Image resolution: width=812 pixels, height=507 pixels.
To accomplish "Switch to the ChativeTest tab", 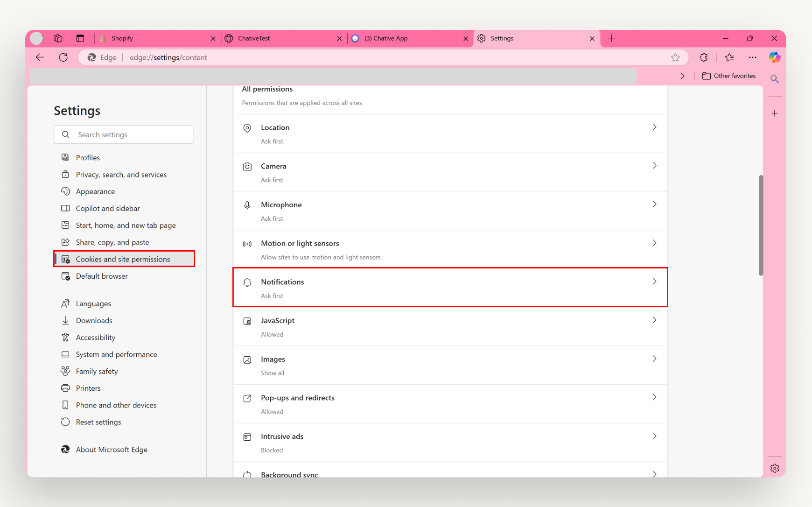I will point(255,38).
